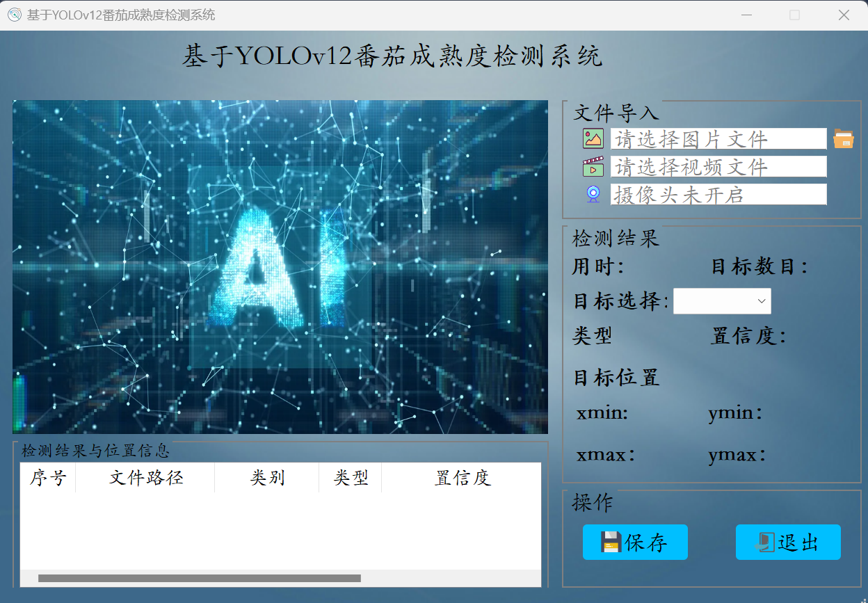Click the ymax: label
Screen dimensions: 868x603
[737, 456]
